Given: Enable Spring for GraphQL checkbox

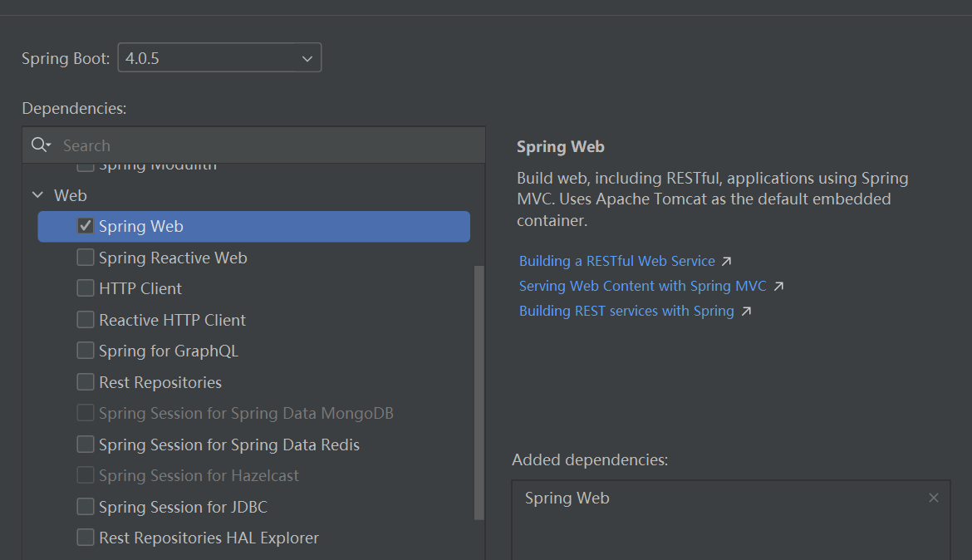Looking at the screenshot, I should 86,351.
